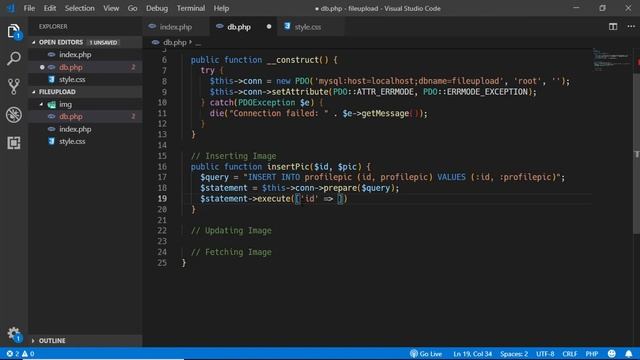Open the Terminal menu
Viewport: 640px width, 360px height.
pos(191,8)
